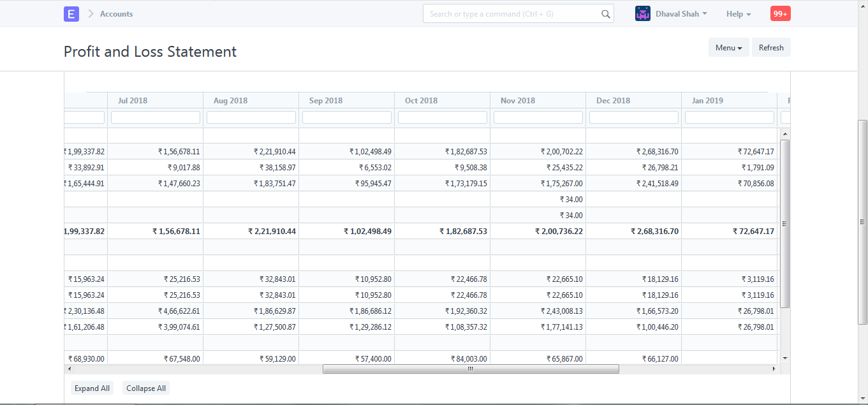Select the ₹ 2,43,008.13 cell
The image size is (868, 405).
538,311
